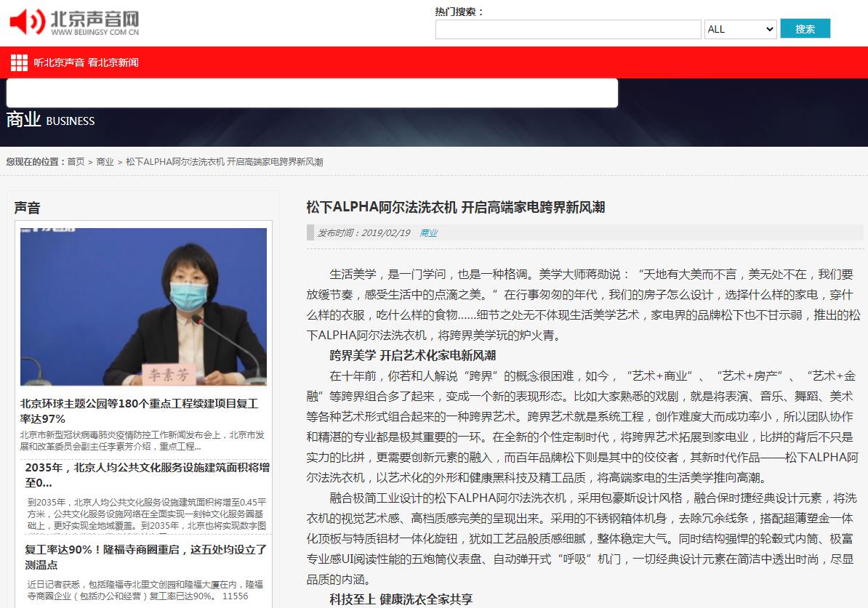Click the 热门搜索 label
Viewport: 868px width, 608px height.
[x=459, y=12]
